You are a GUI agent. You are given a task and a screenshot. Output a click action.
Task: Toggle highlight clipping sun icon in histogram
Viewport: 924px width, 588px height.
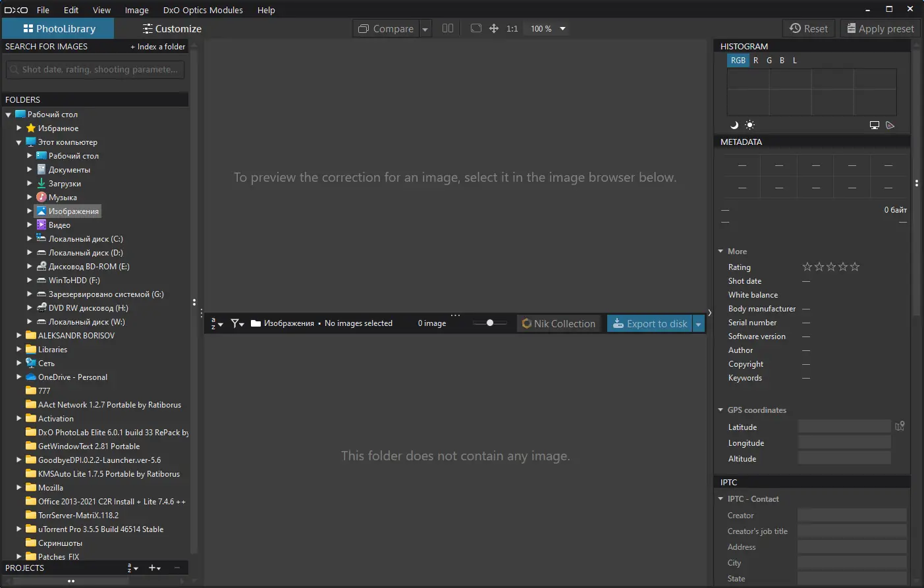click(749, 125)
